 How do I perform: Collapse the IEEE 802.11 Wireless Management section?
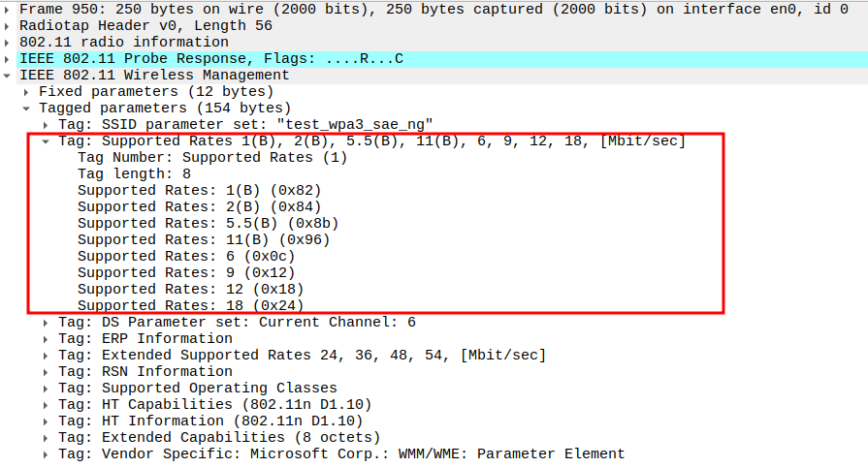point(9,75)
